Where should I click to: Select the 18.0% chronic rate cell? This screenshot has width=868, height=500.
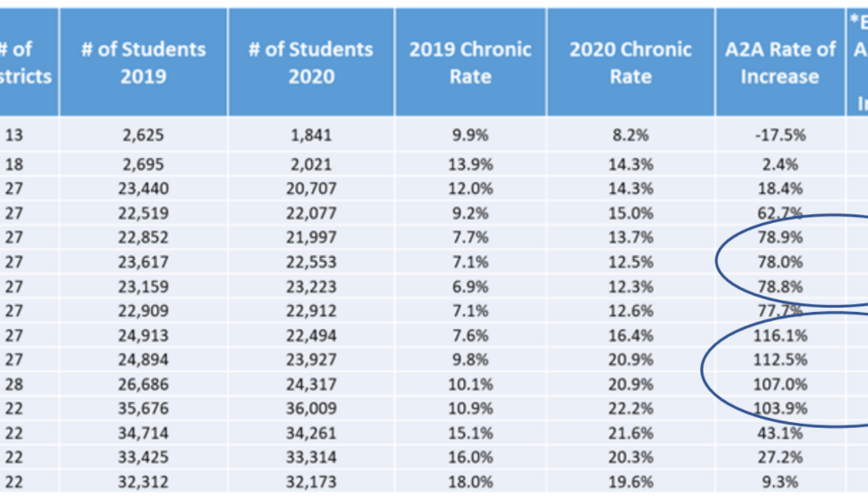470,482
